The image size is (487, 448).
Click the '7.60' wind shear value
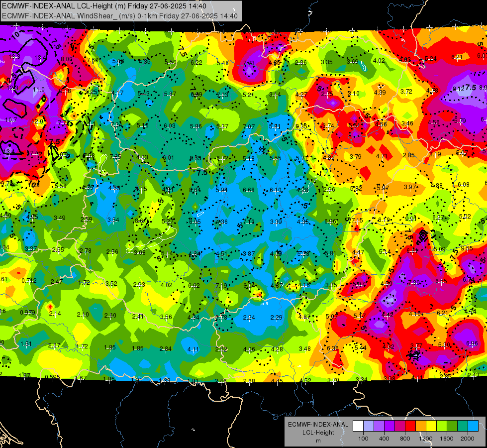pyautogui.click(x=93, y=60)
